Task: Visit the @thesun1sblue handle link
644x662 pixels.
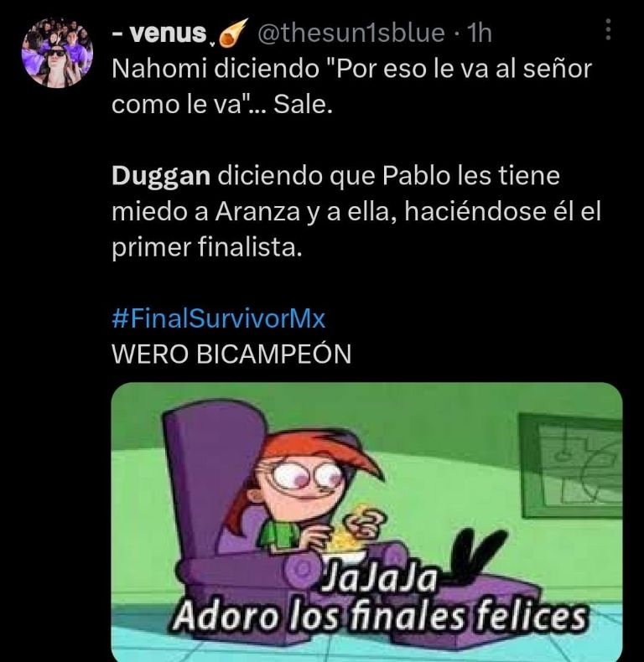Action: click(351, 33)
